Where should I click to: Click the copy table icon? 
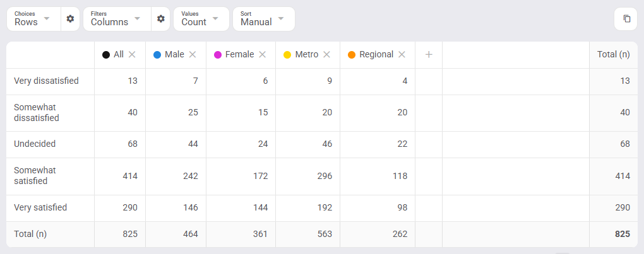coord(626,19)
